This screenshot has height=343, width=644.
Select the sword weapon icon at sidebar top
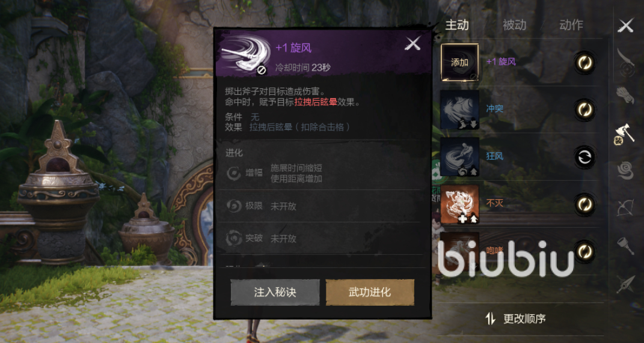click(x=625, y=61)
